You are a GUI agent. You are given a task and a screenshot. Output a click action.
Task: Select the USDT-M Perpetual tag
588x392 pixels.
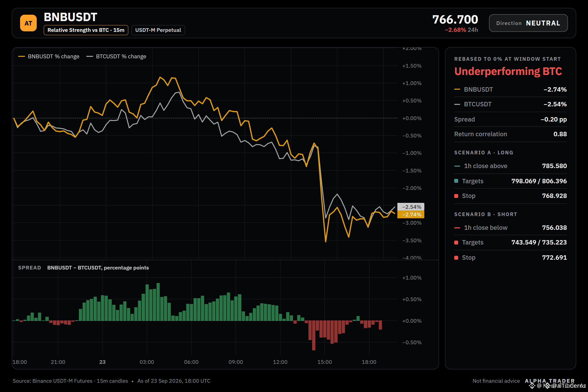[x=158, y=30]
